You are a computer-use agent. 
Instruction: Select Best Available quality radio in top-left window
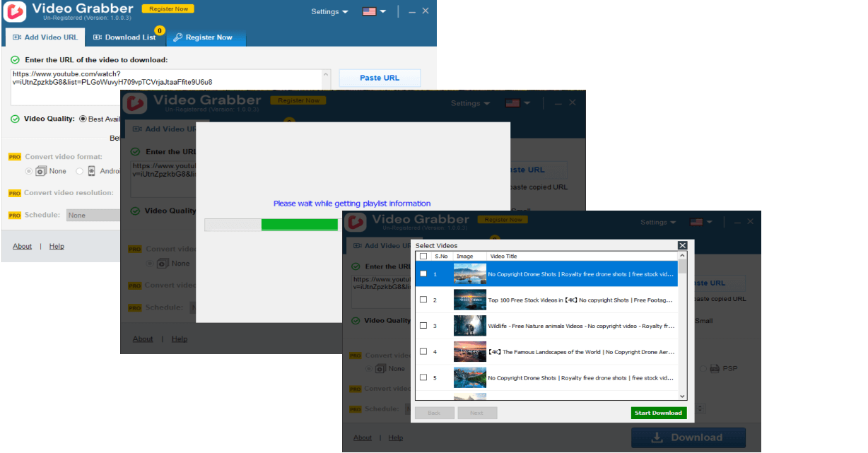(x=83, y=119)
